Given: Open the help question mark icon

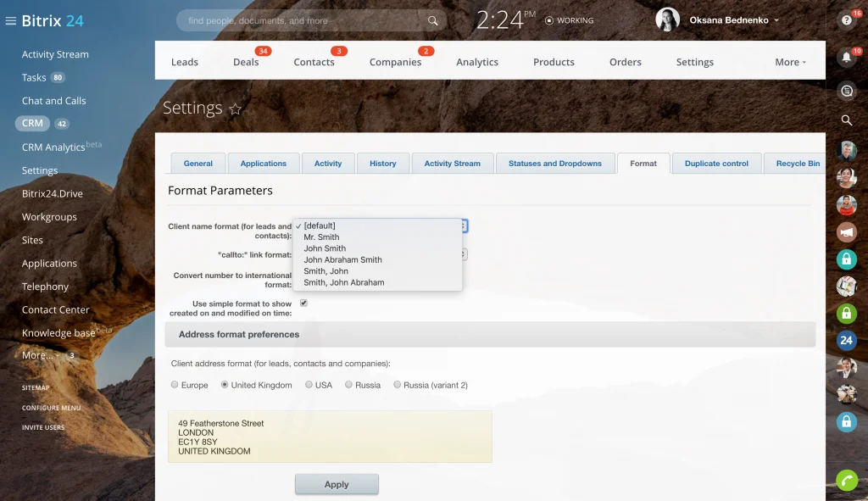Looking at the screenshot, I should pos(846,20).
